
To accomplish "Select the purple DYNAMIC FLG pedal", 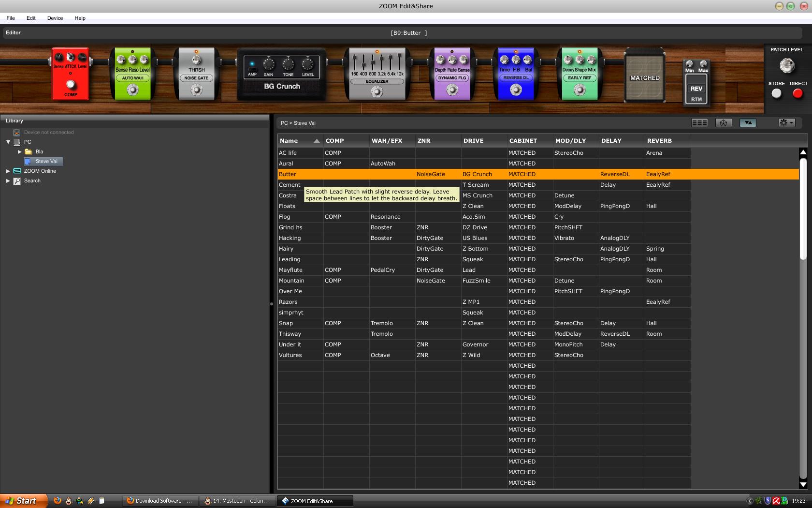I will point(452,74).
